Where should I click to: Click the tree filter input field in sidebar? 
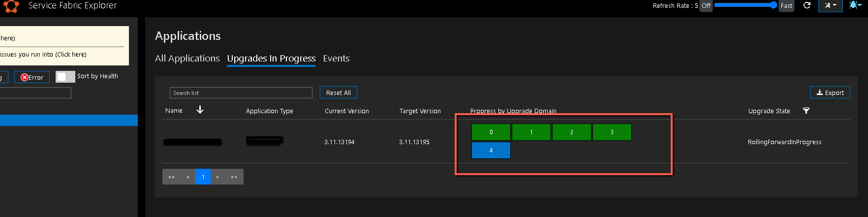(x=35, y=93)
